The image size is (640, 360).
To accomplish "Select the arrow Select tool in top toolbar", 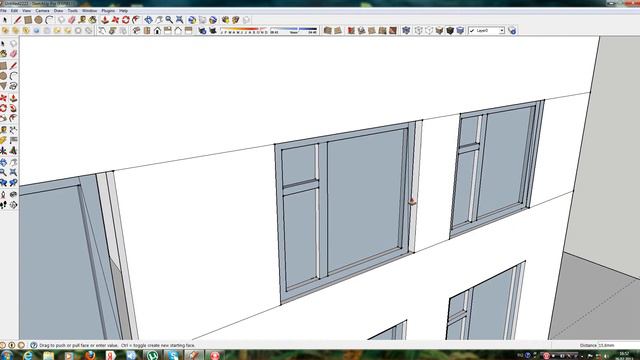I will pyautogui.click(x=4, y=20).
